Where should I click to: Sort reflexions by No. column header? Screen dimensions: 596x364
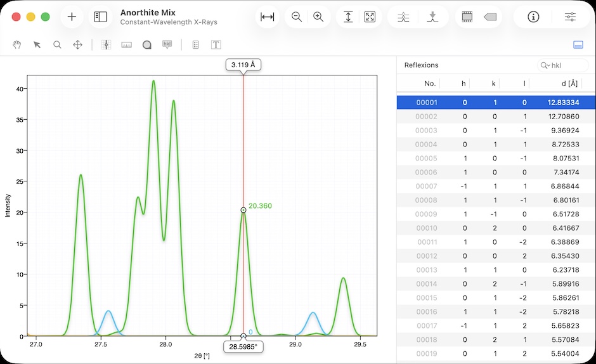(430, 84)
